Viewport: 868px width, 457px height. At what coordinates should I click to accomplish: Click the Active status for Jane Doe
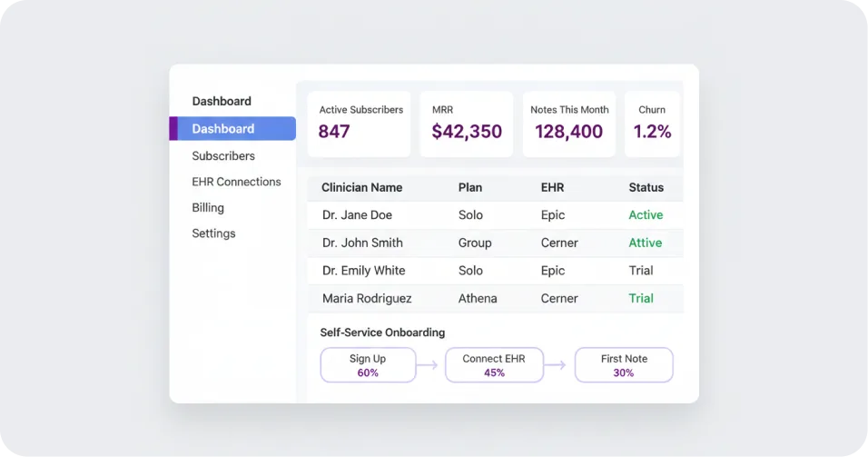(646, 215)
